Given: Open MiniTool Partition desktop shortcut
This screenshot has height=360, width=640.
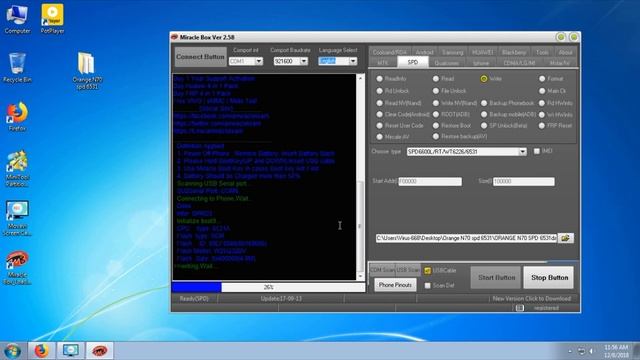Looking at the screenshot, I should [x=17, y=169].
